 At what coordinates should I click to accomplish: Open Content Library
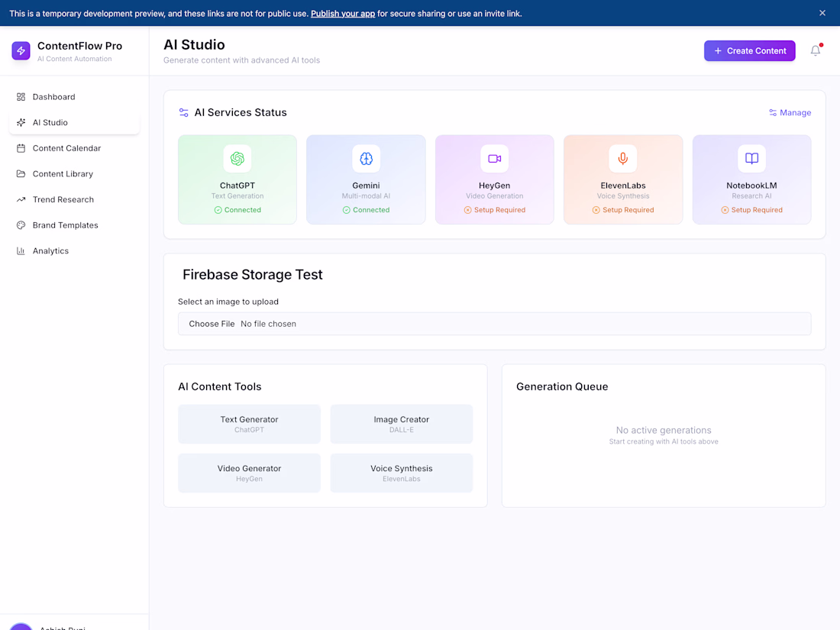coord(75,174)
